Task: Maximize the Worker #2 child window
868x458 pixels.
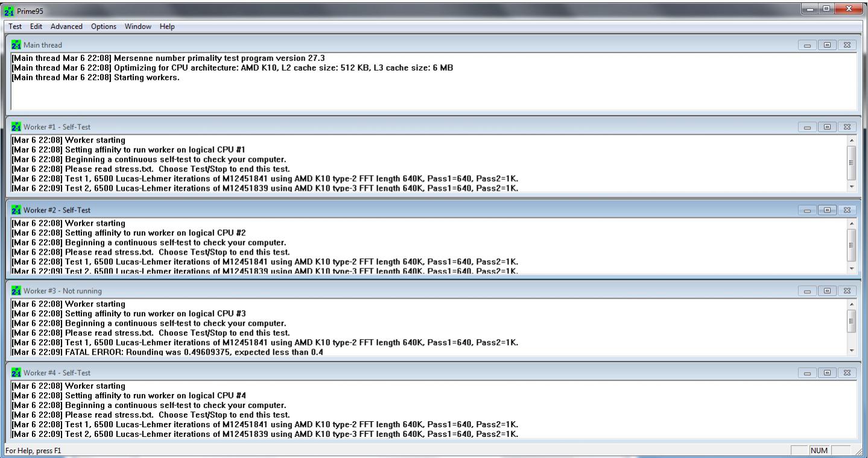Action: coord(827,210)
